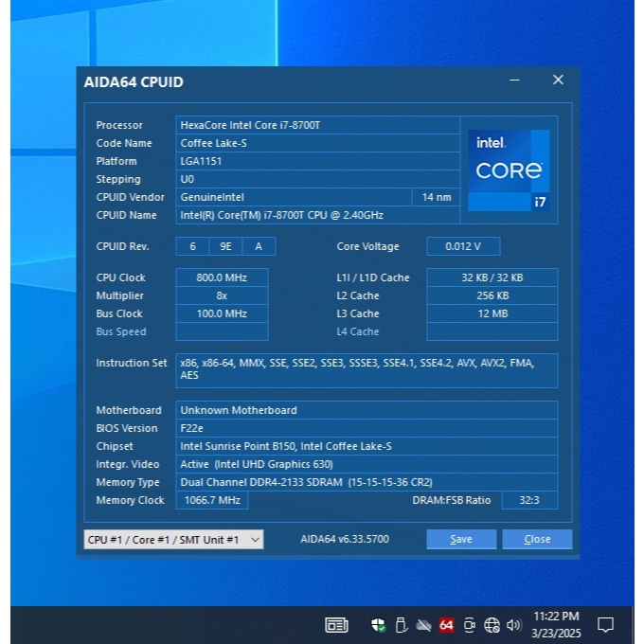Select the CPU Clock 800.0 MHz field
The width and height of the screenshot is (644, 644).
[222, 277]
